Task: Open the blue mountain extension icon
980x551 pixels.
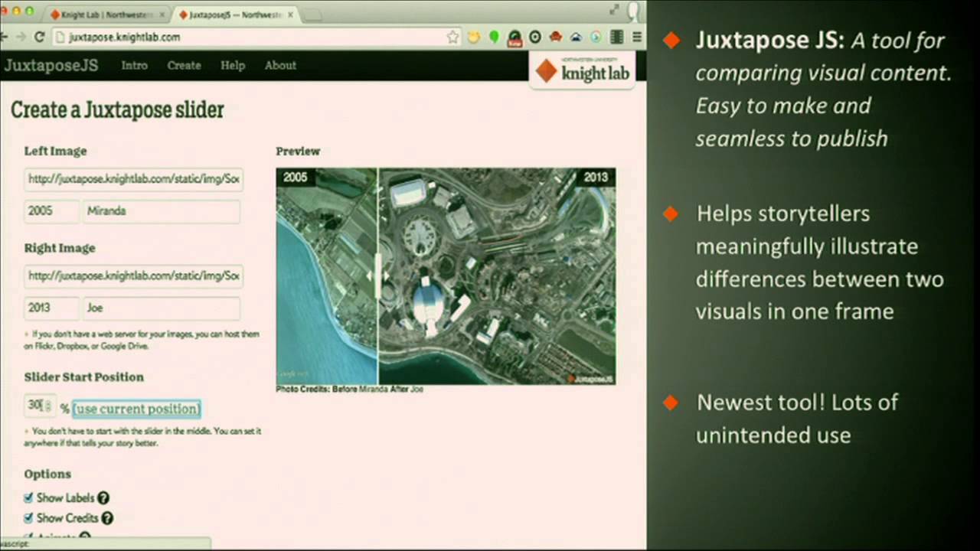Action: [576, 37]
